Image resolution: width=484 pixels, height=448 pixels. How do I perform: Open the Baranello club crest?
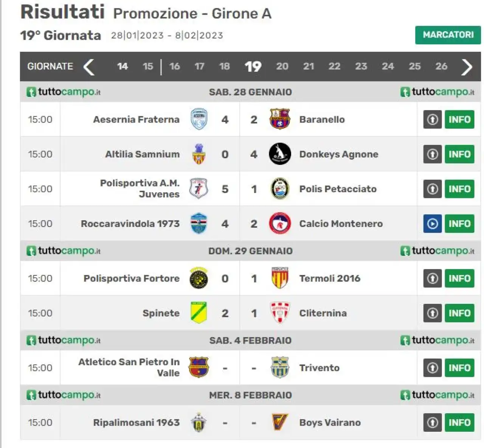(x=280, y=119)
